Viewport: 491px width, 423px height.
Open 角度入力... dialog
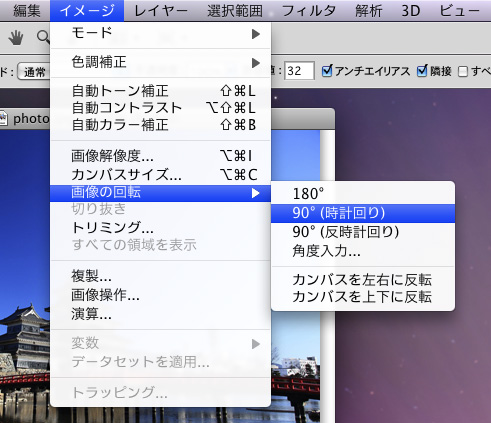(363, 251)
